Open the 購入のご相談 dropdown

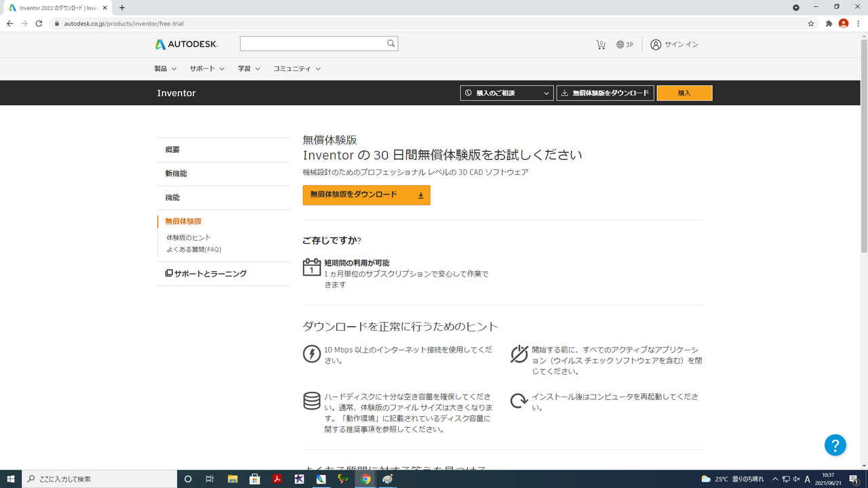[507, 93]
